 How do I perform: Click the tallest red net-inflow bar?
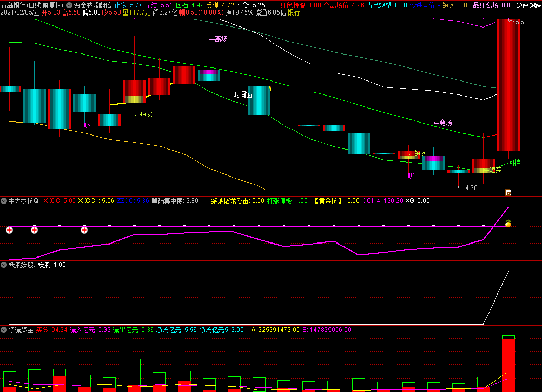pyautogui.click(x=508, y=365)
